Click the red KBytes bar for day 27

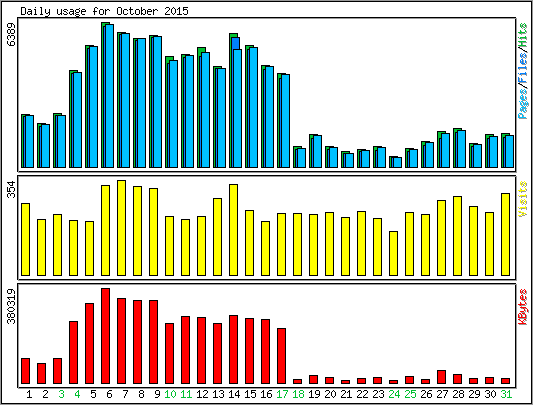(x=441, y=377)
